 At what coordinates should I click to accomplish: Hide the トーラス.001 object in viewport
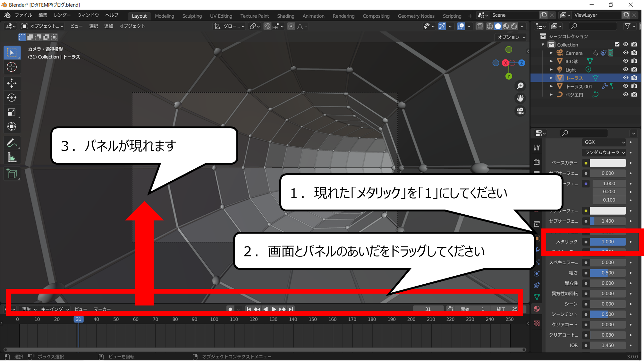click(x=625, y=86)
